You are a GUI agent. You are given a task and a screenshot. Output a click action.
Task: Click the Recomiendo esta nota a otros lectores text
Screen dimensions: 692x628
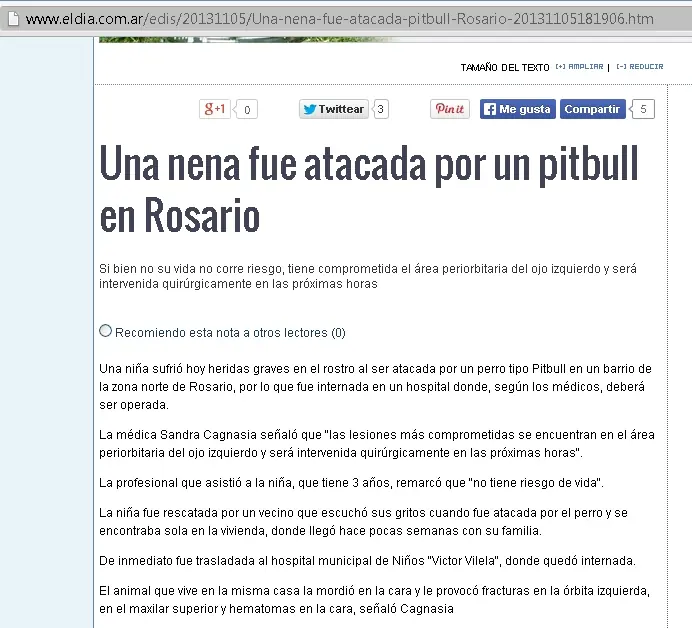tap(230, 333)
